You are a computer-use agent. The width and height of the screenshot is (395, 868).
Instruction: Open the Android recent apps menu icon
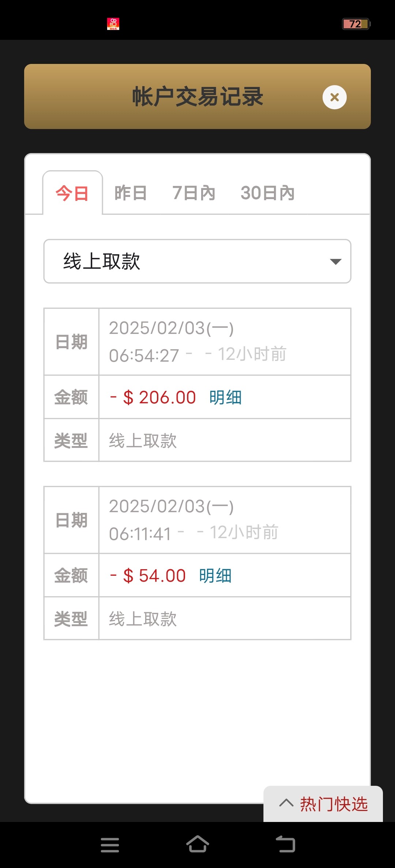pos(110,845)
